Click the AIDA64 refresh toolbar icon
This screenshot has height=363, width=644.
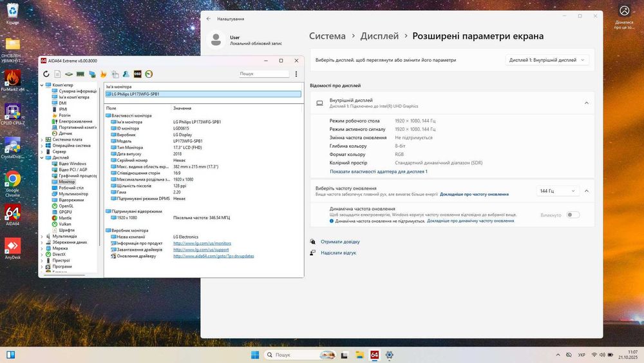[x=46, y=74]
